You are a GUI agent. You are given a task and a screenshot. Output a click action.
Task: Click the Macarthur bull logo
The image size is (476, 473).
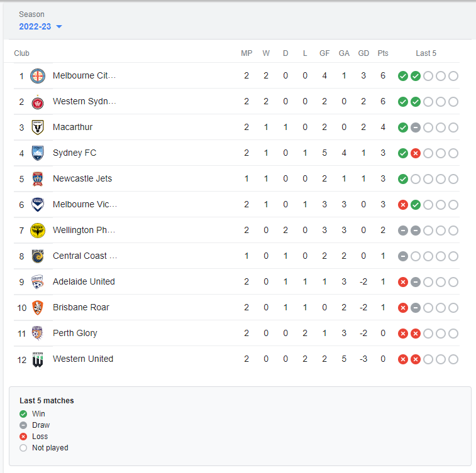[x=38, y=128]
